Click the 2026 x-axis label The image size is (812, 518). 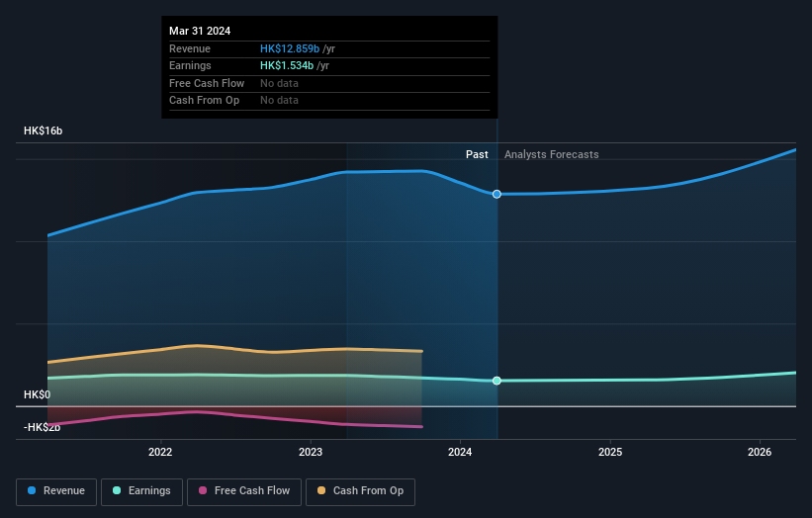(x=760, y=453)
